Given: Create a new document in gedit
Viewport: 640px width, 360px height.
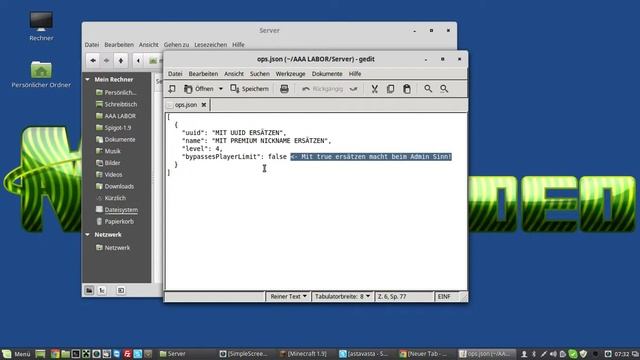Looking at the screenshot, I should tap(172, 89).
